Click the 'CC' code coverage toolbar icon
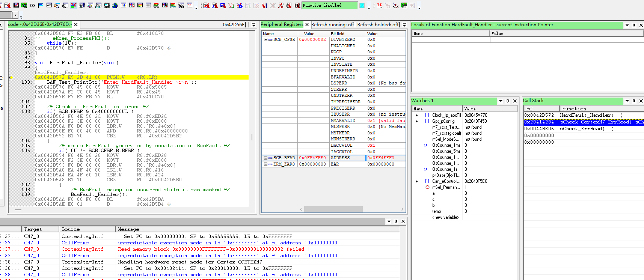This screenshot has height=280, width=644. 156,5
